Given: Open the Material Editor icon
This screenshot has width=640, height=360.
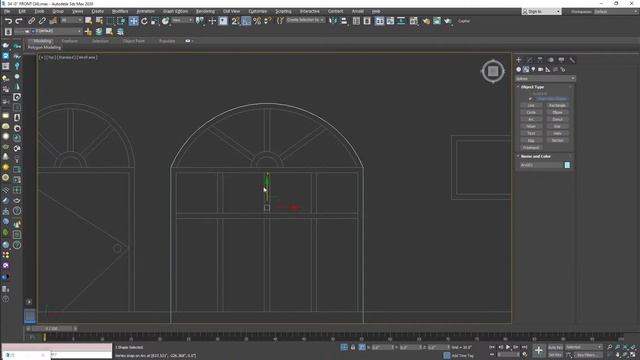Looking at the screenshot, I should click(413, 21).
